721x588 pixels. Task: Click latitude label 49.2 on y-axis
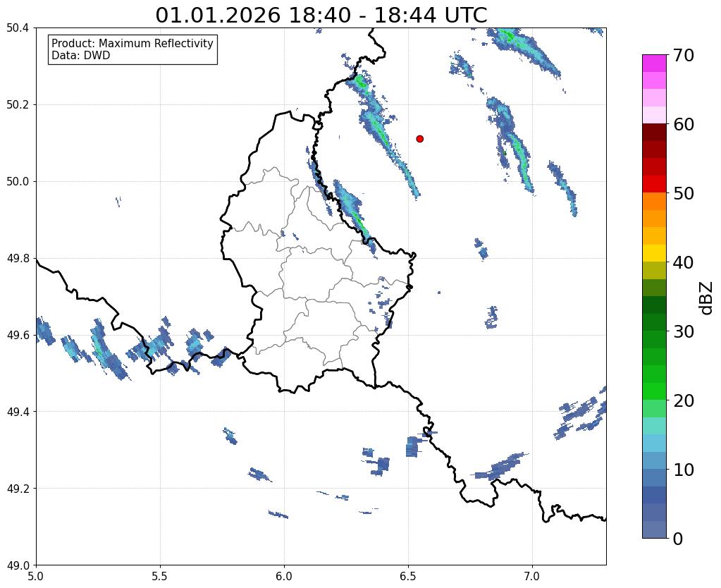[18, 489]
